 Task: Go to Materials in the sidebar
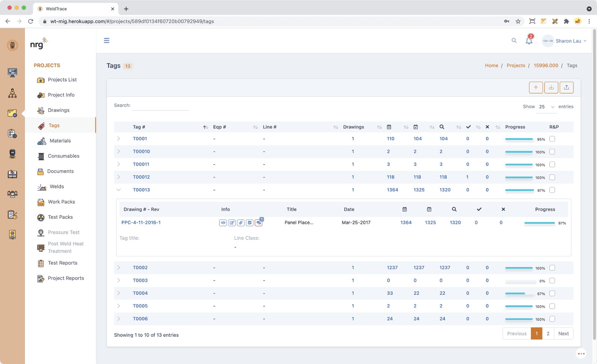(60, 141)
